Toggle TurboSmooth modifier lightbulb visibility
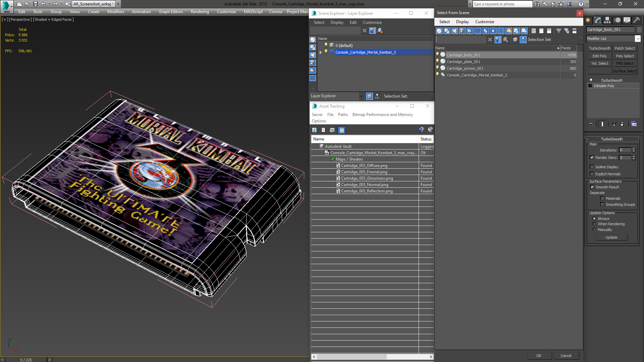Viewport: 644px width, 362px height. point(591,80)
